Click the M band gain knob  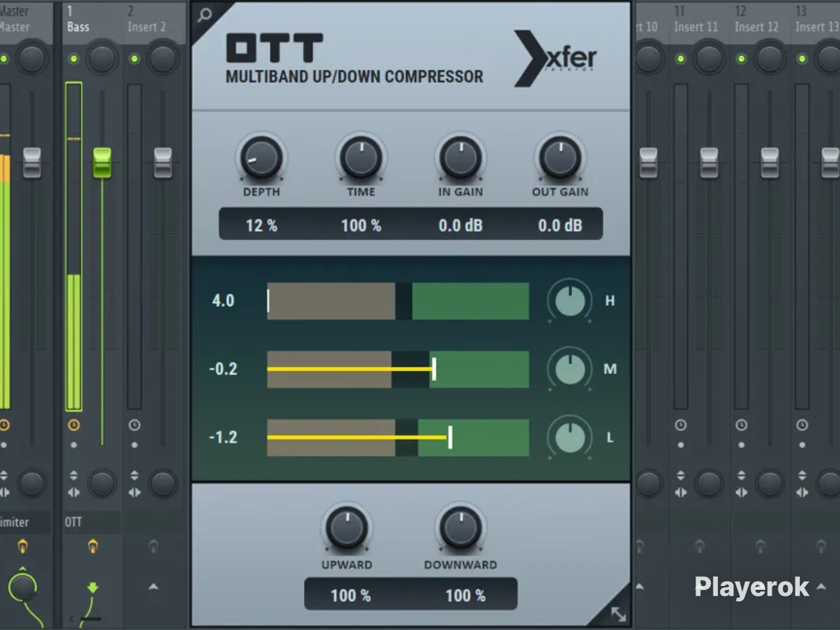(x=570, y=369)
